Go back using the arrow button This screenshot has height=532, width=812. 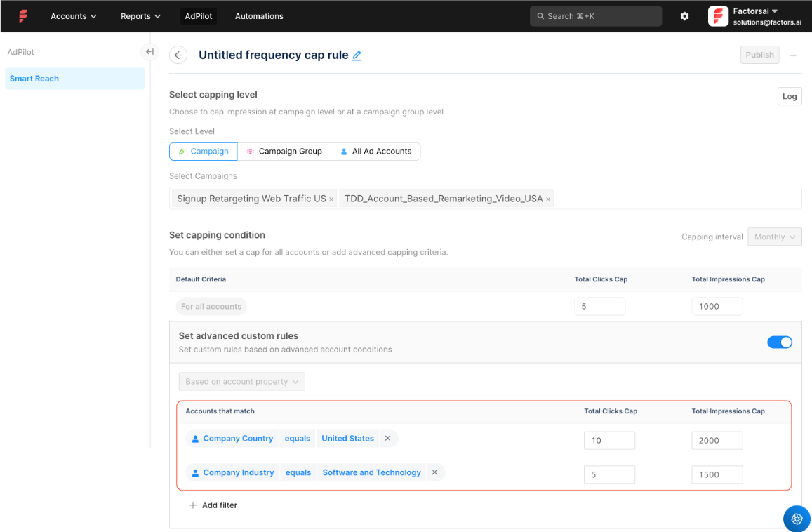[178, 55]
